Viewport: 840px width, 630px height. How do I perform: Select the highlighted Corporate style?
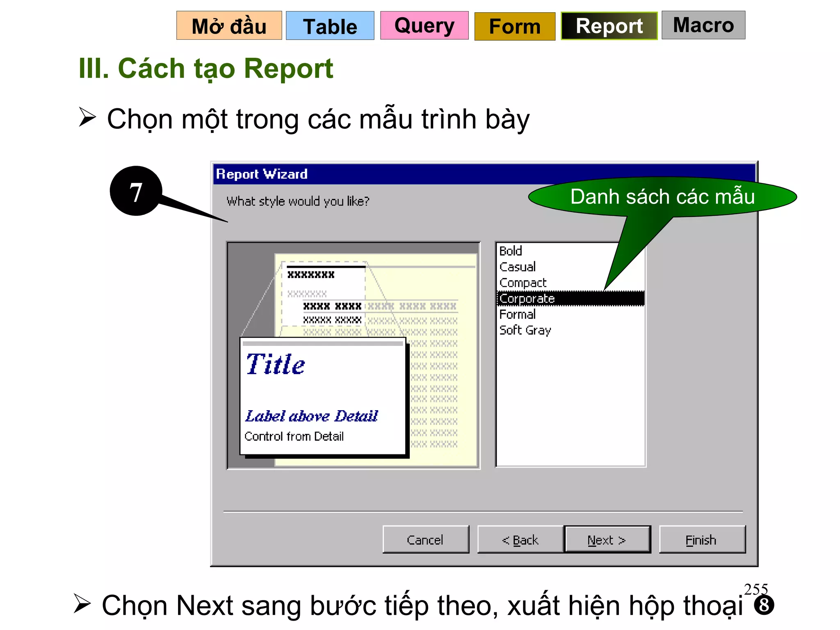(570, 298)
